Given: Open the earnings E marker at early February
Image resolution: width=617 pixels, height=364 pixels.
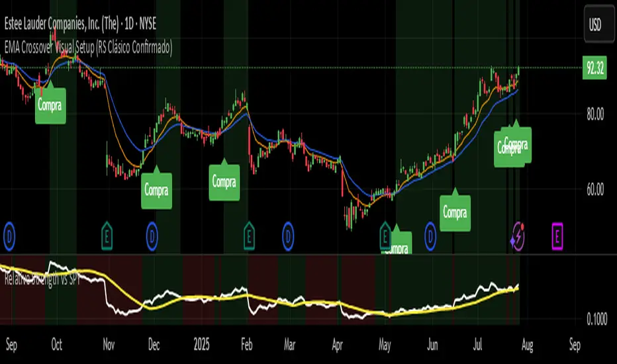Looking at the screenshot, I should (x=249, y=236).
